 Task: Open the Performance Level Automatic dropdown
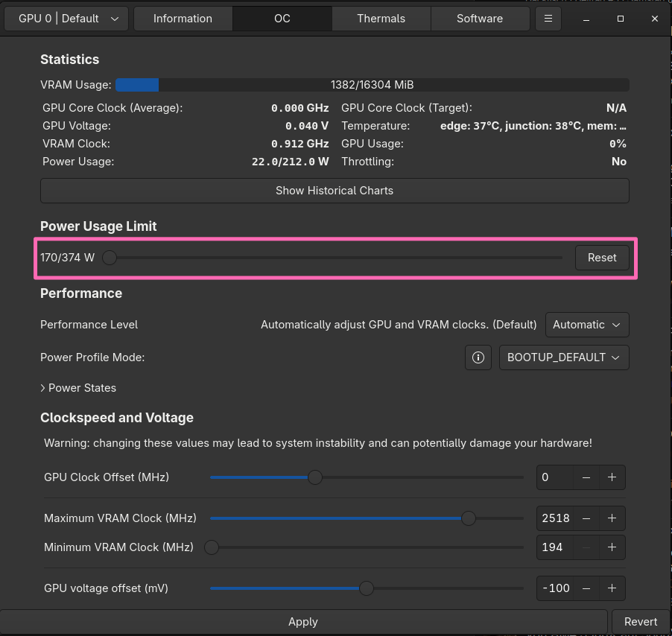coord(587,325)
